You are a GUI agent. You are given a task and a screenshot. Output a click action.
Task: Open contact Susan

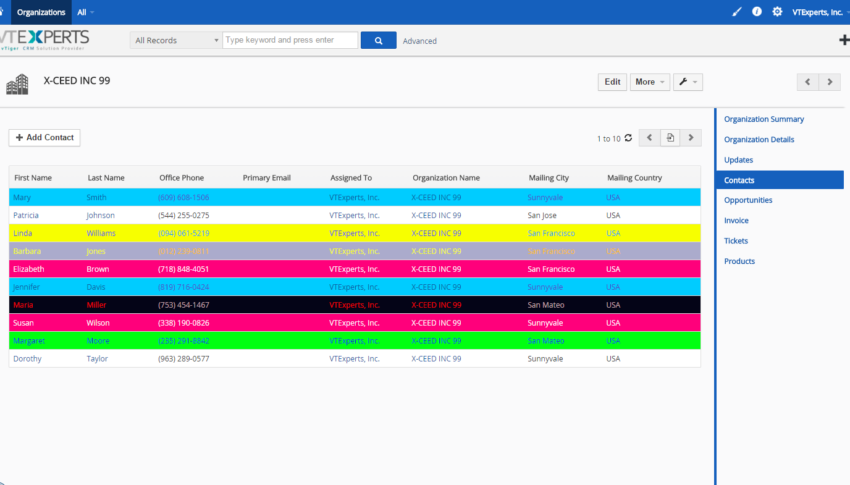coord(23,322)
